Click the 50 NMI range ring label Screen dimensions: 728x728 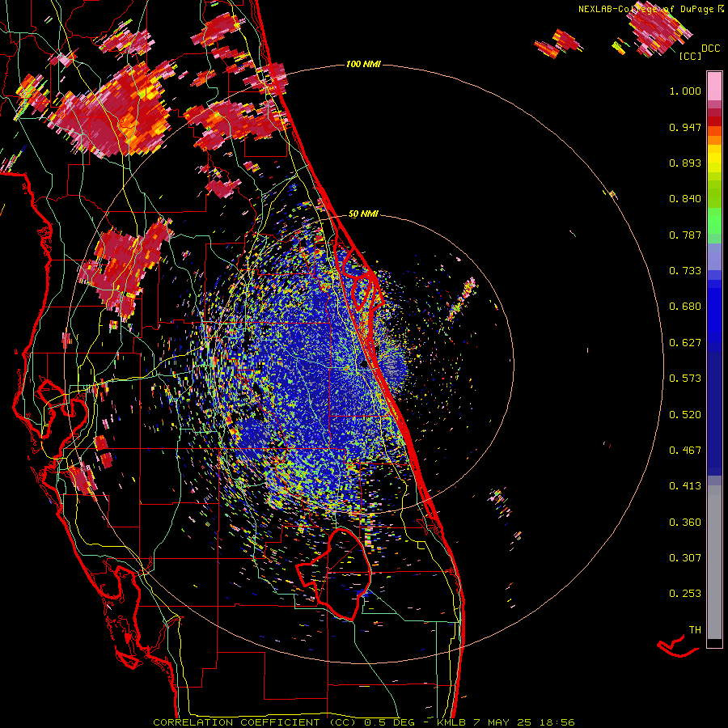(x=363, y=214)
